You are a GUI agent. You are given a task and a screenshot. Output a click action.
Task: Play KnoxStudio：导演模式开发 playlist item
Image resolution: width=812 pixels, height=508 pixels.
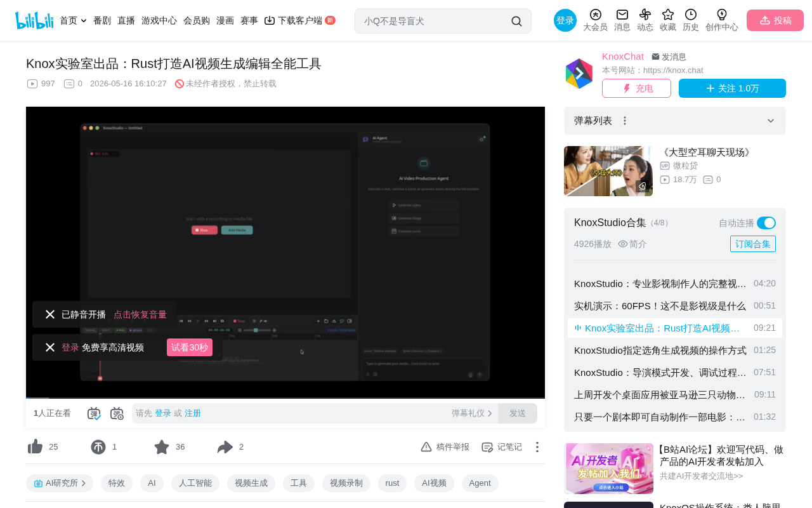[x=675, y=372]
